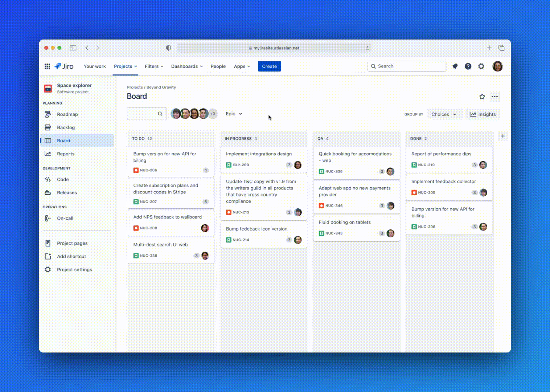Open the Group By Choices dropdown
The height and width of the screenshot is (392, 550).
tap(444, 114)
